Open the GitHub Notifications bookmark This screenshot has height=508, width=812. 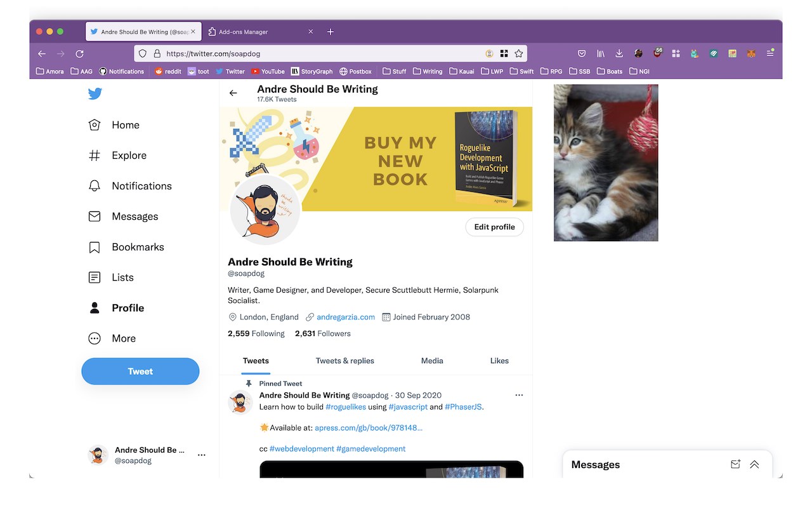(x=122, y=71)
